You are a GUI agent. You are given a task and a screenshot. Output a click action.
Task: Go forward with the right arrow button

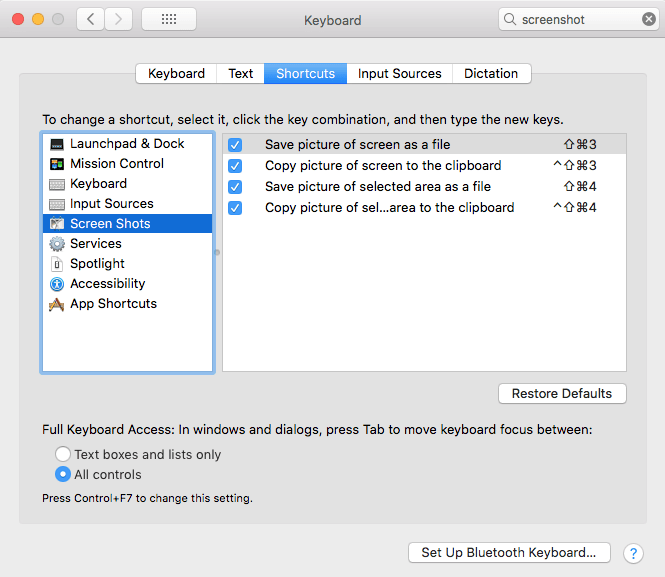[x=118, y=19]
